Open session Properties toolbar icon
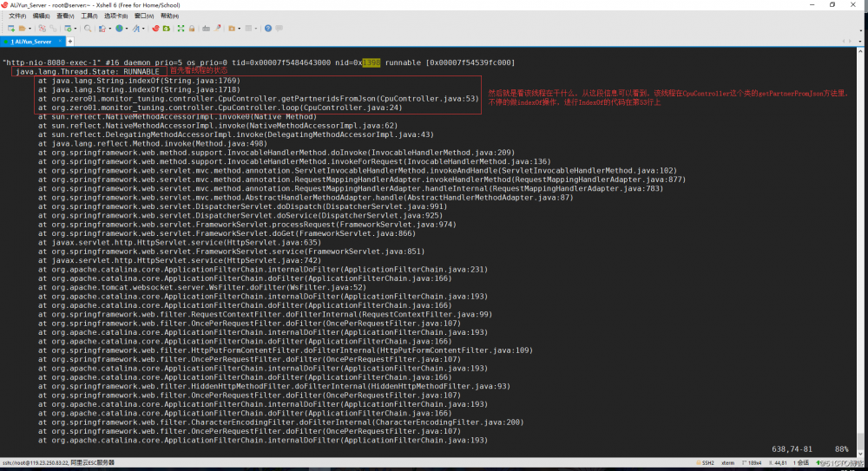The width and height of the screenshot is (868, 471). tap(68, 29)
